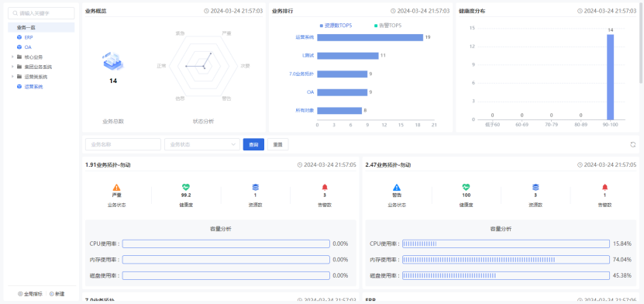Click orange warning icon in 1.91业务拓扑 card
The height and width of the screenshot is (304, 644).
click(117, 188)
